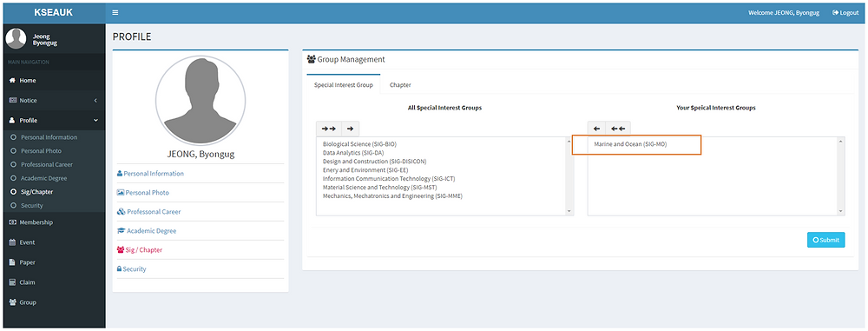The width and height of the screenshot is (868, 331).
Task: Open Home in main navigation
Action: tap(53, 81)
